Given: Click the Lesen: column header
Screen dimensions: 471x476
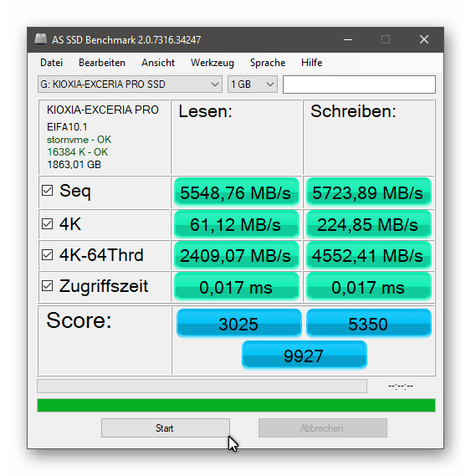Looking at the screenshot, I should [x=205, y=111].
